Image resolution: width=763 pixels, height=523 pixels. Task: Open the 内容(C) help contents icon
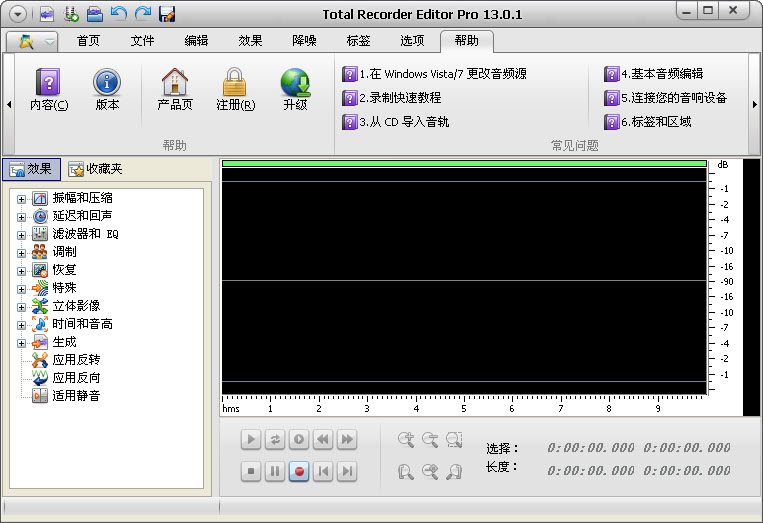click(x=49, y=89)
